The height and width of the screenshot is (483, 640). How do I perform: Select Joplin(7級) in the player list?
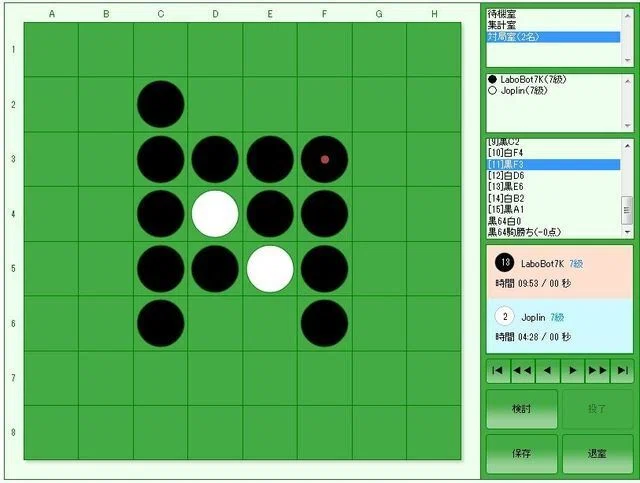[x=553, y=90]
